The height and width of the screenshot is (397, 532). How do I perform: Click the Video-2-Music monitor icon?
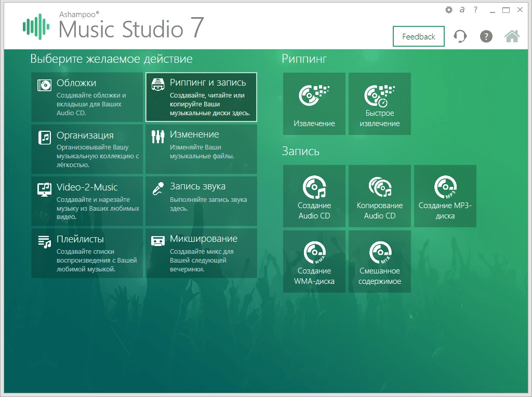[x=45, y=190]
